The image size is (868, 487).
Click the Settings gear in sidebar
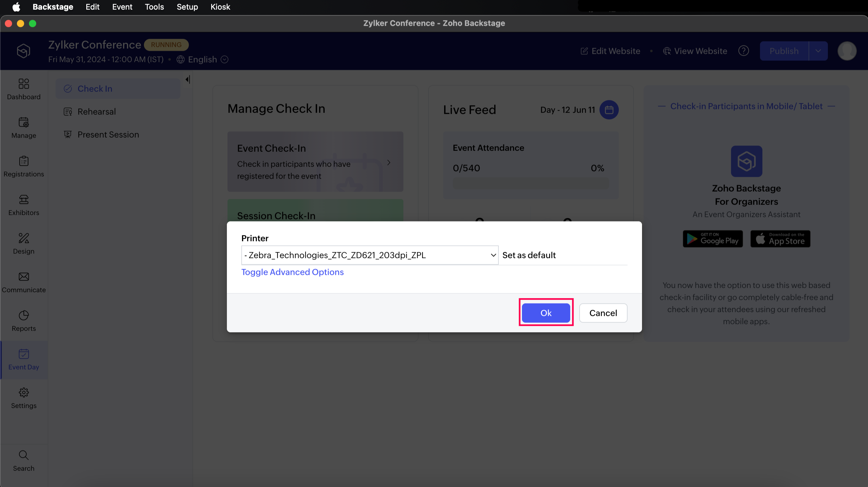24,393
